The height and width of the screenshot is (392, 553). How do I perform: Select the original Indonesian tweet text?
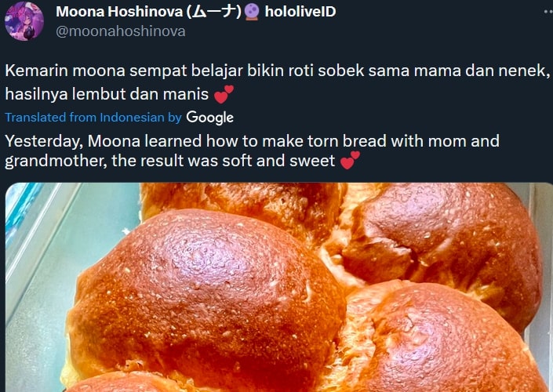[278, 82]
